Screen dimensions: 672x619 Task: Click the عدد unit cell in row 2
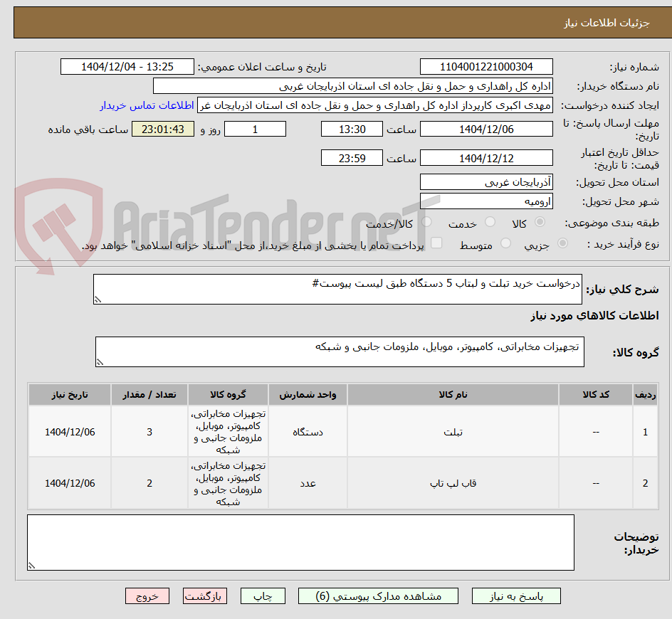click(308, 483)
